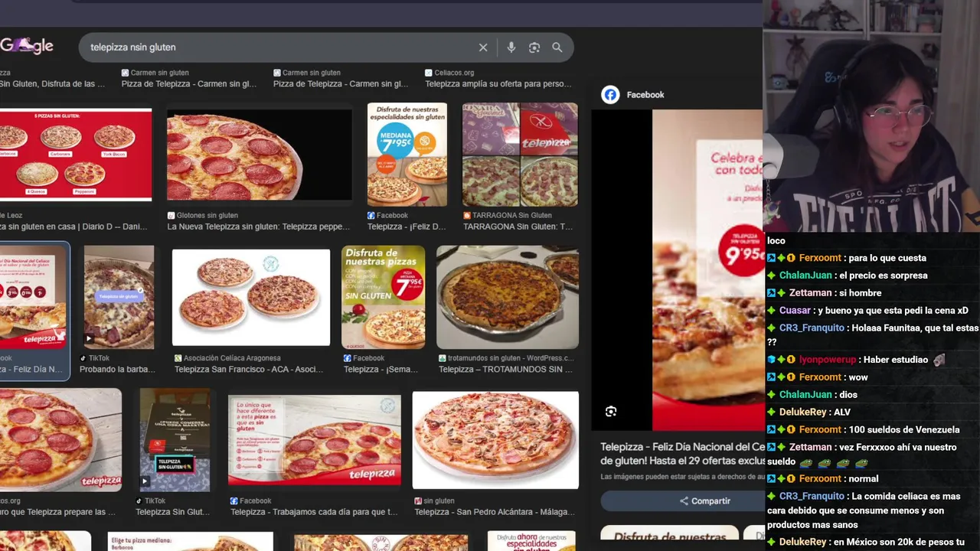This screenshot has width=980, height=551.
Task: Click the Facebook source icon in preview panel
Action: pyautogui.click(x=610, y=95)
